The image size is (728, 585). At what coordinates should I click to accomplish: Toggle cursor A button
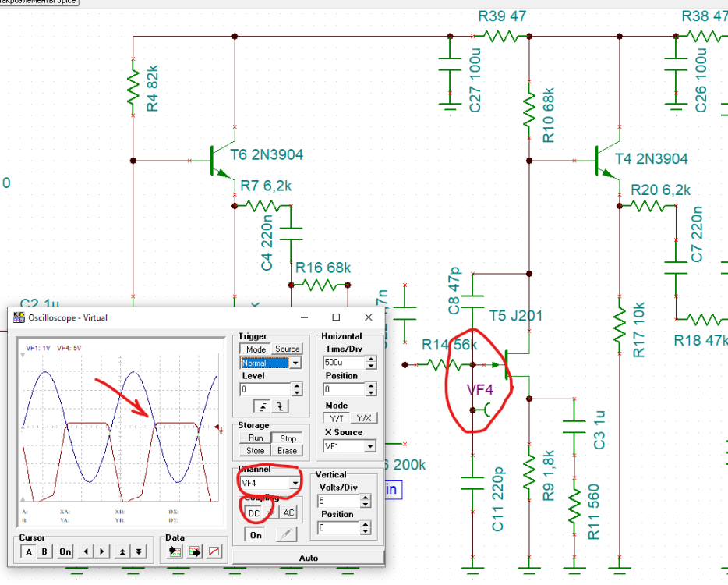point(28,551)
